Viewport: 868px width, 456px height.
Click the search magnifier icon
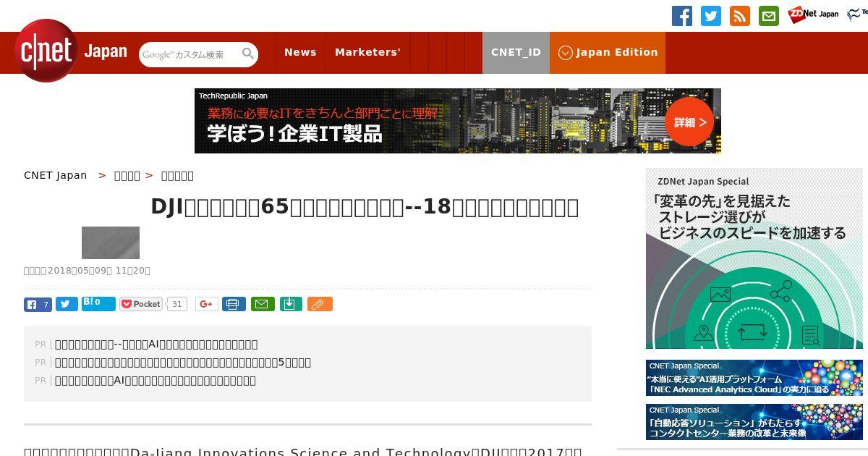[x=248, y=54]
